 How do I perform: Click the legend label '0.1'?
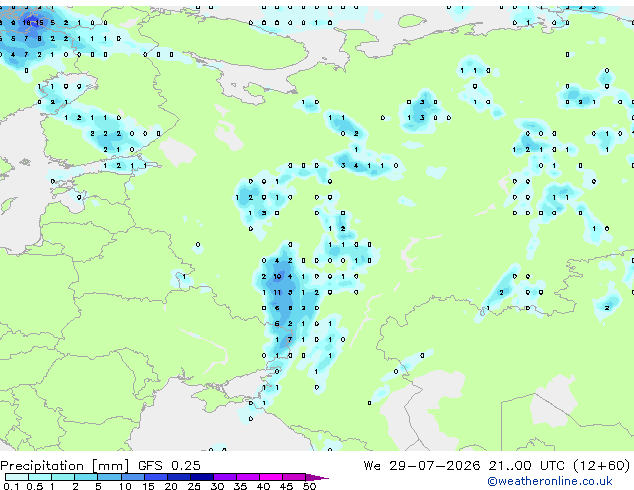(x=11, y=486)
